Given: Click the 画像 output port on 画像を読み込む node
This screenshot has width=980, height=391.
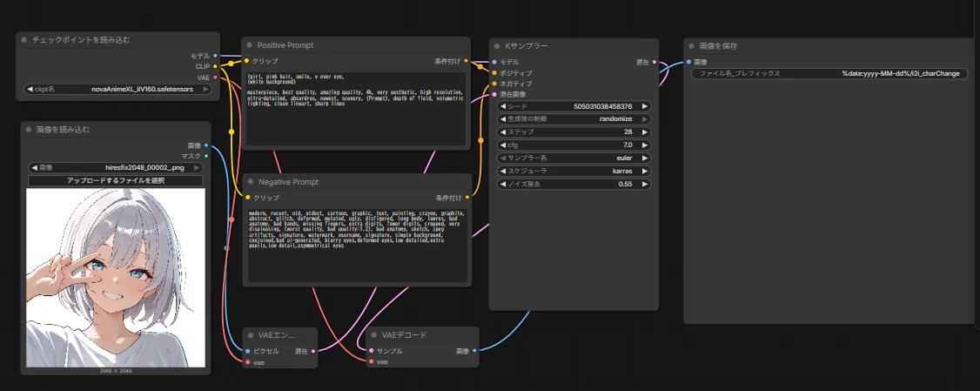Looking at the screenshot, I should pos(207,145).
